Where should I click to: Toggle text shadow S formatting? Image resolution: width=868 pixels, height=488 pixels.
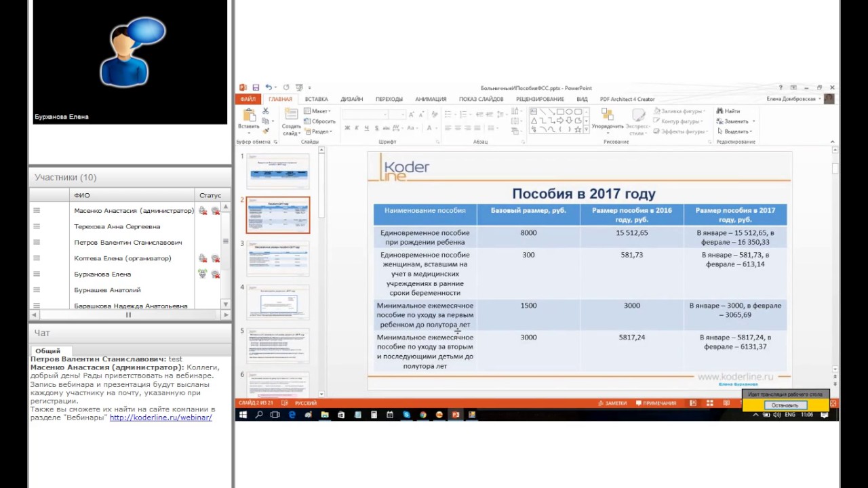pos(376,128)
